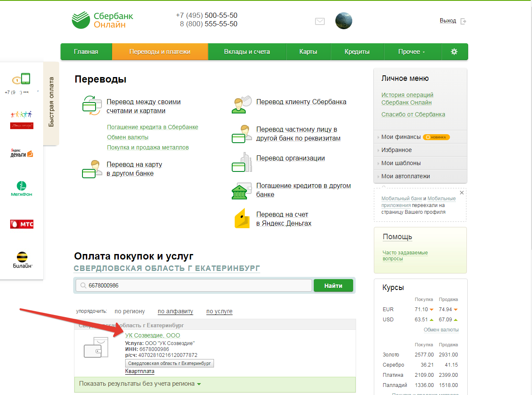
Task: Click icon for transfer between own accounts
Action: (x=92, y=106)
